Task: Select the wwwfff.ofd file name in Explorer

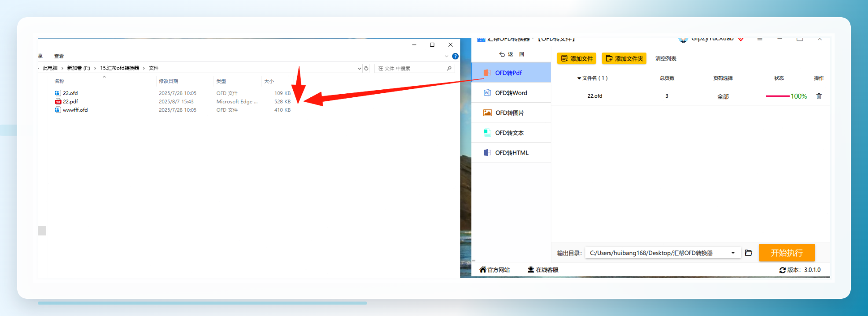Action: [x=75, y=110]
